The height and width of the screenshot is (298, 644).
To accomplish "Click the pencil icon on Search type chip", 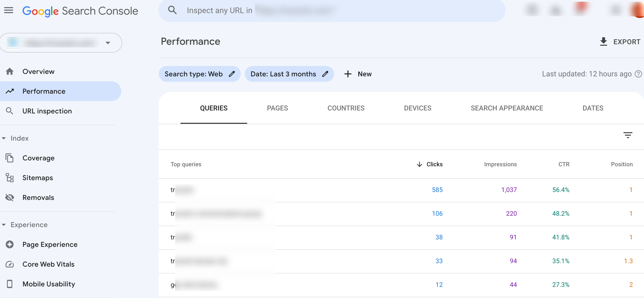I will coord(232,74).
